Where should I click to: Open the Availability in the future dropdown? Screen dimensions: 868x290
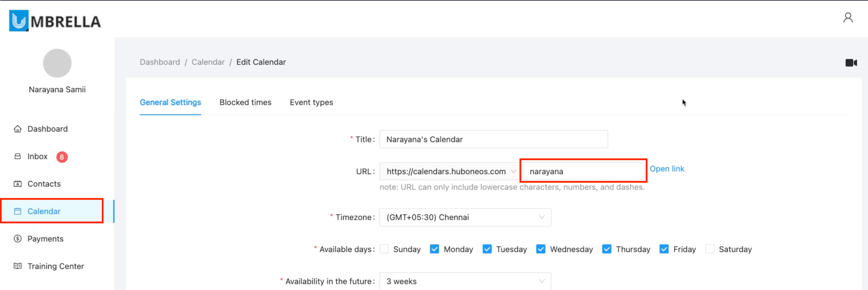(465, 281)
